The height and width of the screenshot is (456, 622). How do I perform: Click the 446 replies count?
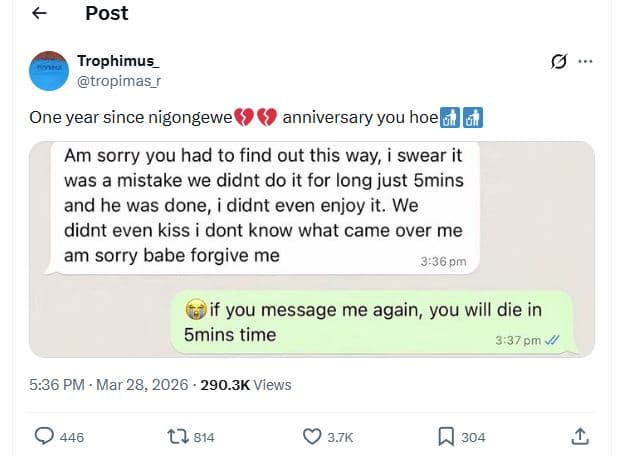[x=72, y=437]
